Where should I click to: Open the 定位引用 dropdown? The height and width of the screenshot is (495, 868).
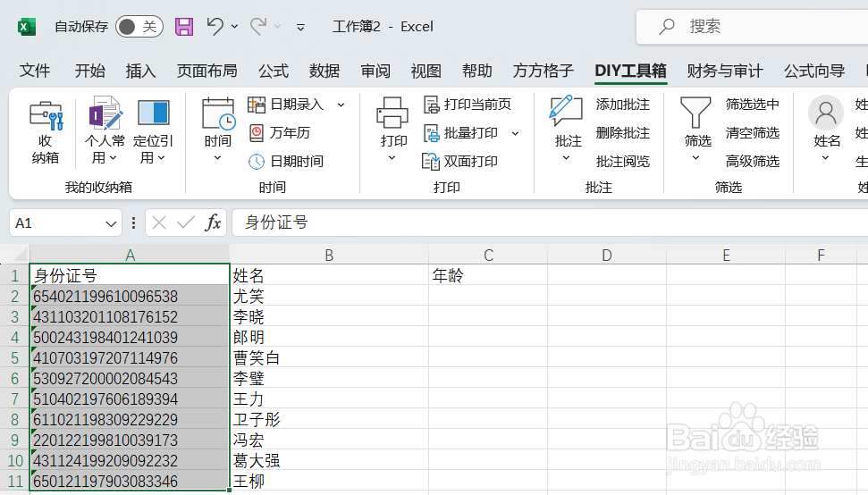154,131
